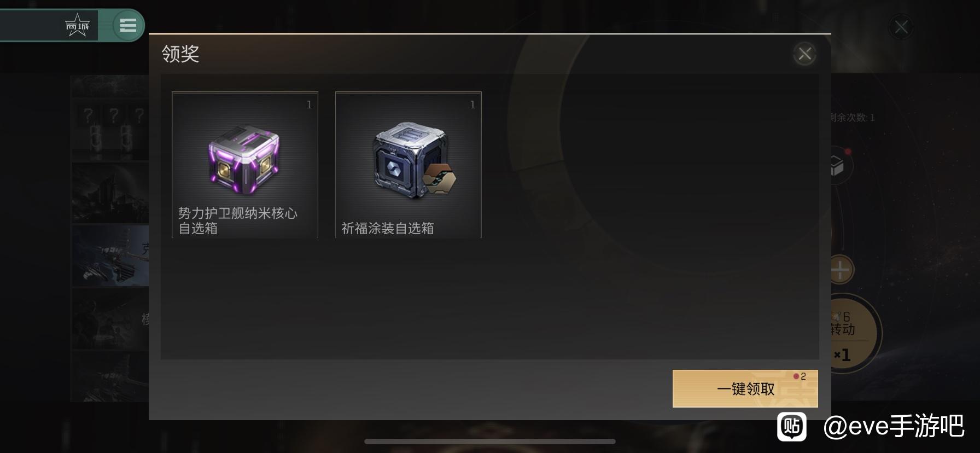Click the red notification badge showing 2

click(x=800, y=376)
